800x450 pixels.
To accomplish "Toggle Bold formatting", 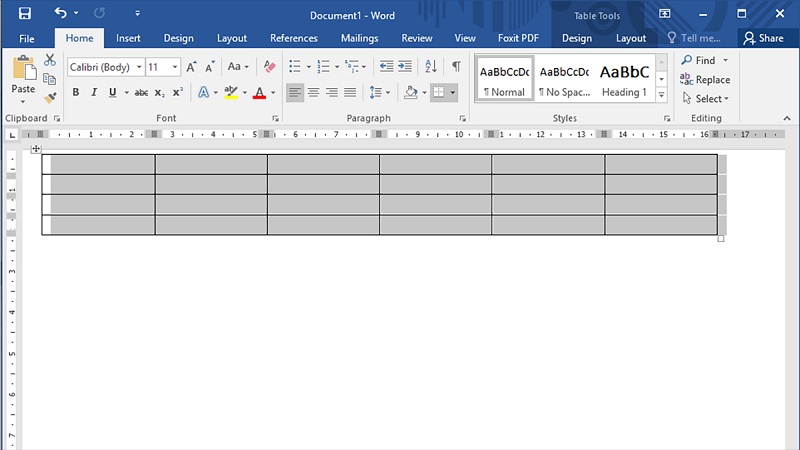I will pyautogui.click(x=76, y=92).
